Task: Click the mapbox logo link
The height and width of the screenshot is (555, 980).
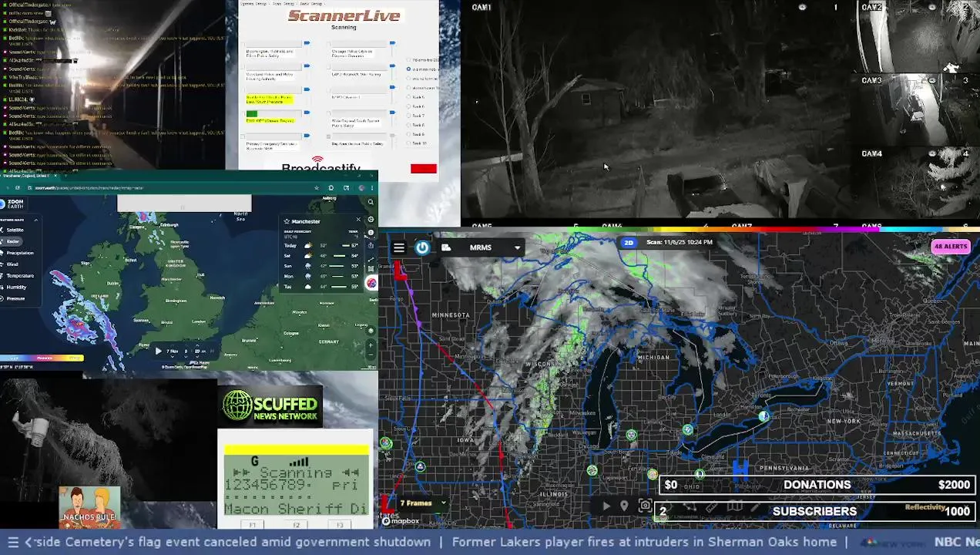Action: pyautogui.click(x=401, y=521)
